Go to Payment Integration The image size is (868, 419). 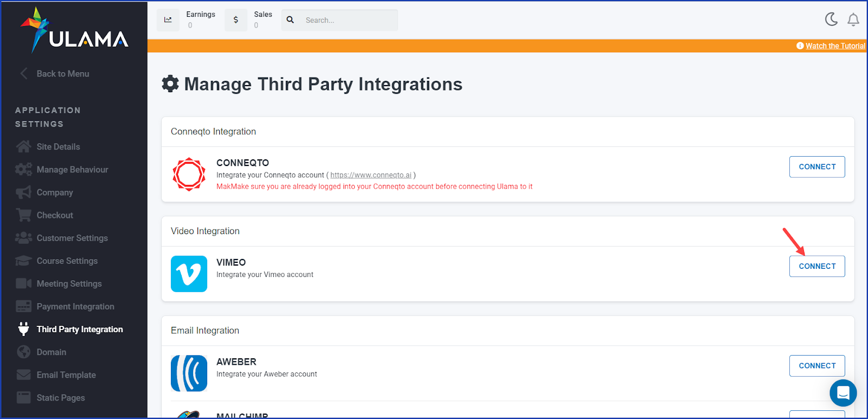(x=75, y=306)
